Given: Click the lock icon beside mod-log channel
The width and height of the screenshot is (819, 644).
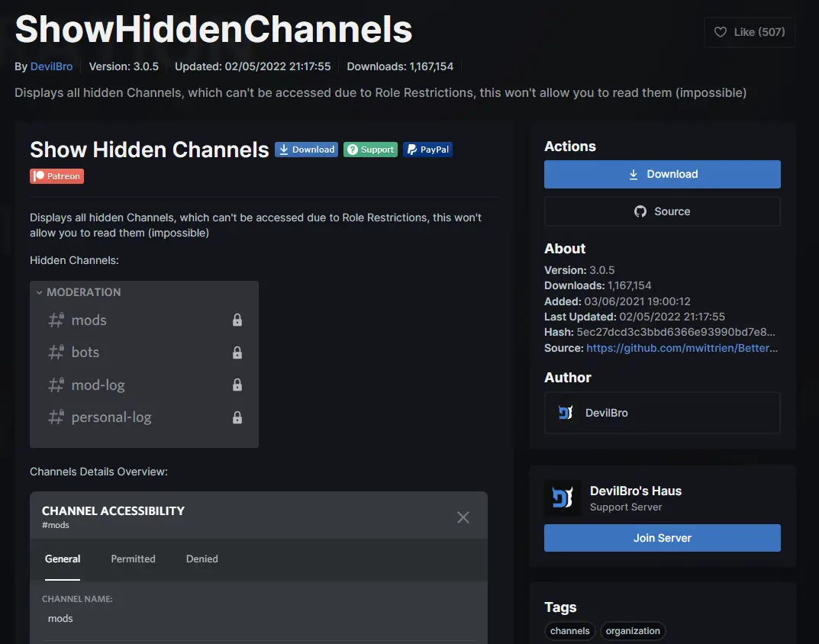Looking at the screenshot, I should click(237, 385).
